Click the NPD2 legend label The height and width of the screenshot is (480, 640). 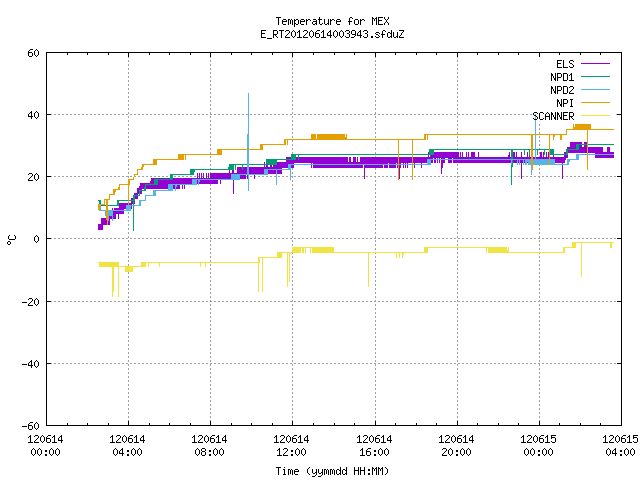click(562, 90)
